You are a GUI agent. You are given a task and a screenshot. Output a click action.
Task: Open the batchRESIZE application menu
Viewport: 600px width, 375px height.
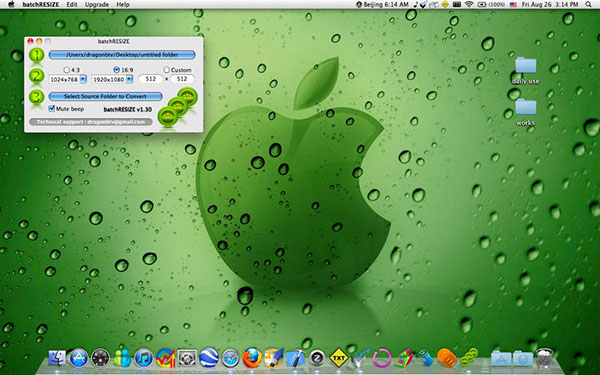pos(41,4)
